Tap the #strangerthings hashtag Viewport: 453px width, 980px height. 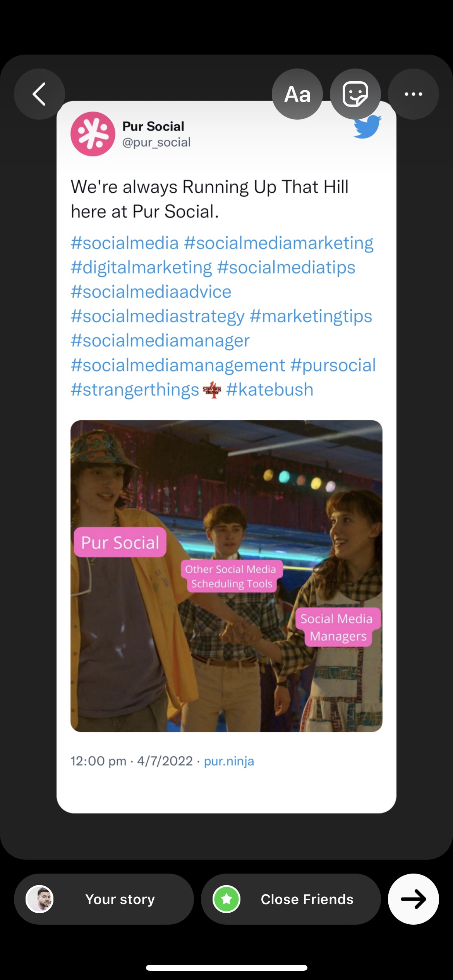click(135, 389)
